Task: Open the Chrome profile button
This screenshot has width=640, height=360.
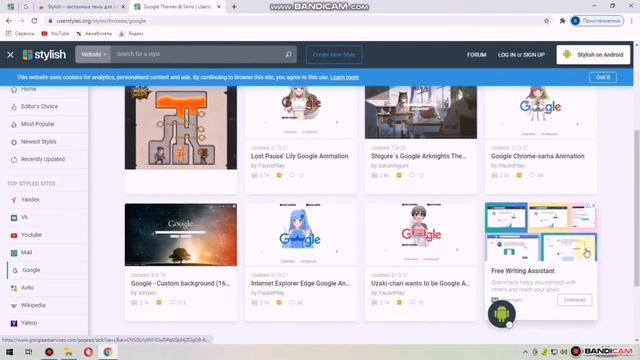Action: [x=597, y=21]
